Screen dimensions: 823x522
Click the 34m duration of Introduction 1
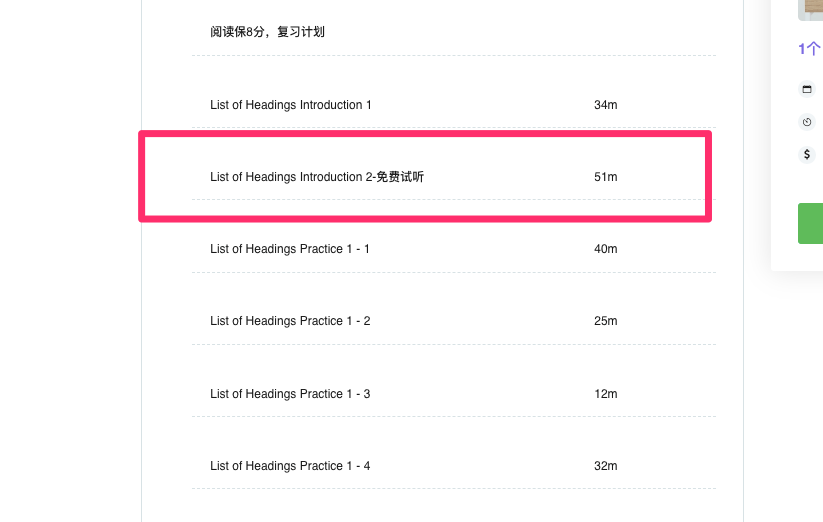[x=605, y=105]
